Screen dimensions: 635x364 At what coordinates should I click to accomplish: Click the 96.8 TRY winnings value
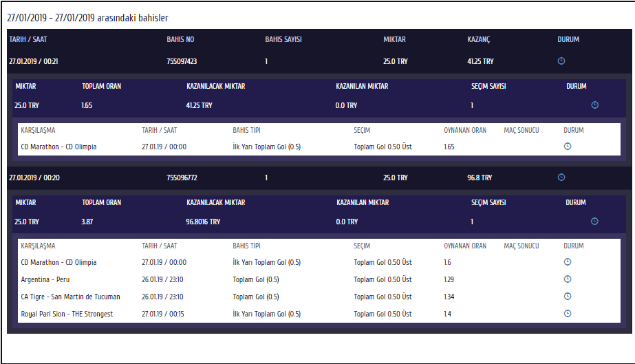[x=480, y=178]
